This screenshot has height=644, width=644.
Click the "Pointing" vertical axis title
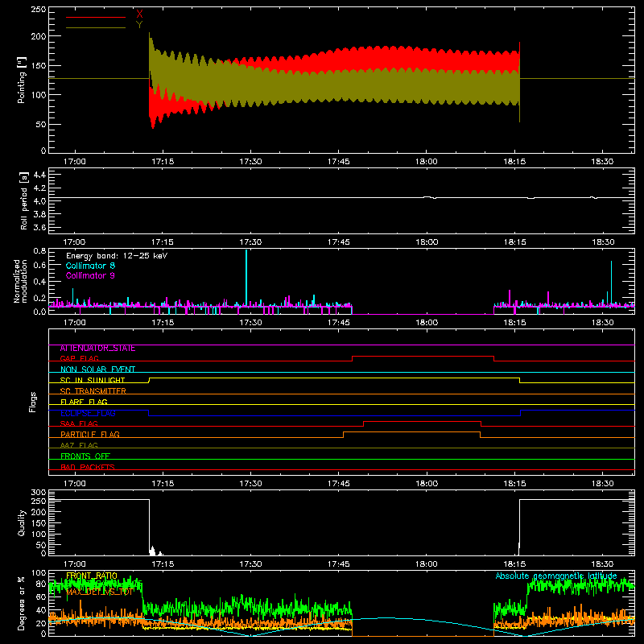point(21,79)
